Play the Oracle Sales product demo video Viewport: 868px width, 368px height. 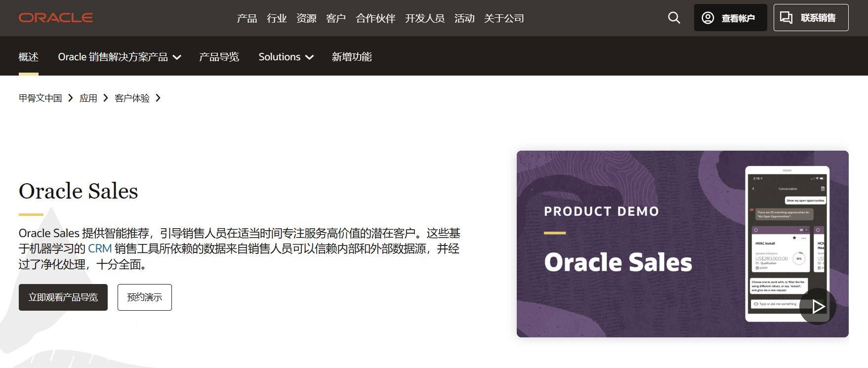coord(818,306)
